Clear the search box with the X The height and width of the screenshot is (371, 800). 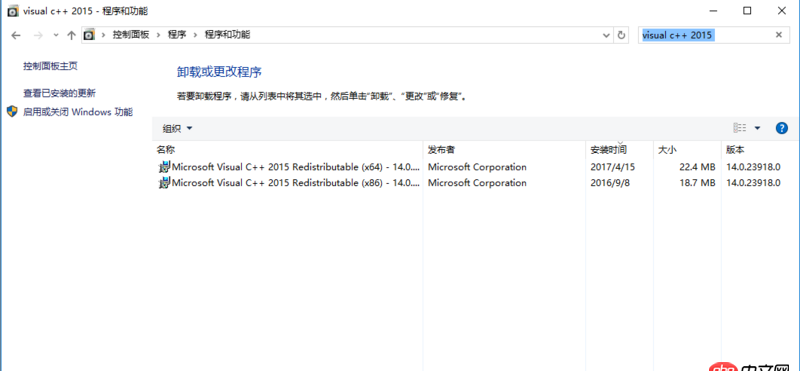(779, 35)
